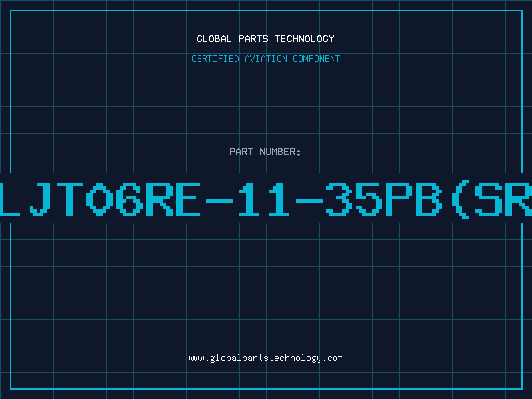The image size is (532, 399).
Task: Click the word PARTS in the heading
Action: 253,39
